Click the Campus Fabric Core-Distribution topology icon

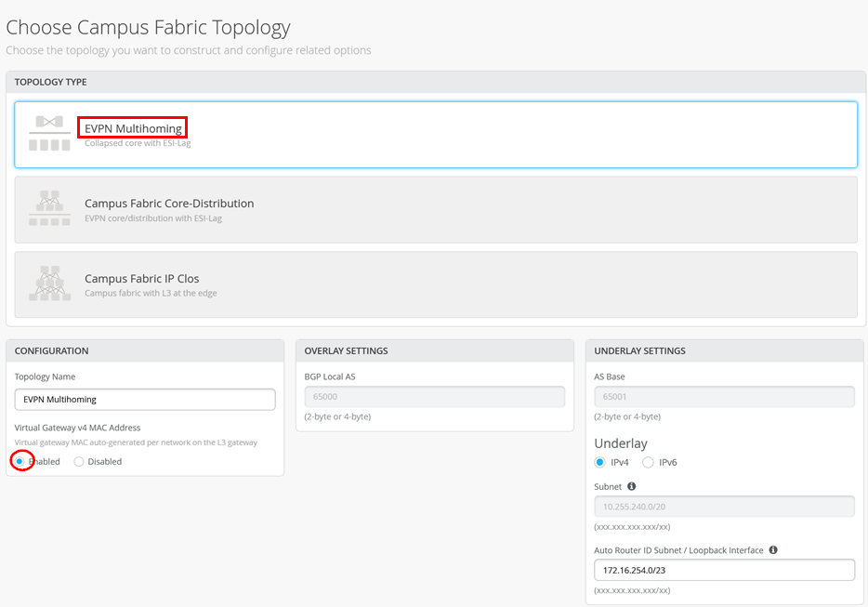click(49, 209)
